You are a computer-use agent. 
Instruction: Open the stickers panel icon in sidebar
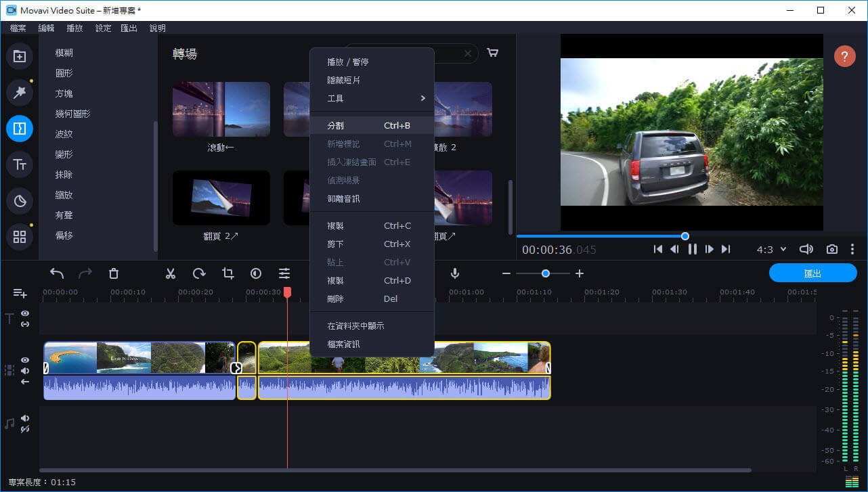20,200
